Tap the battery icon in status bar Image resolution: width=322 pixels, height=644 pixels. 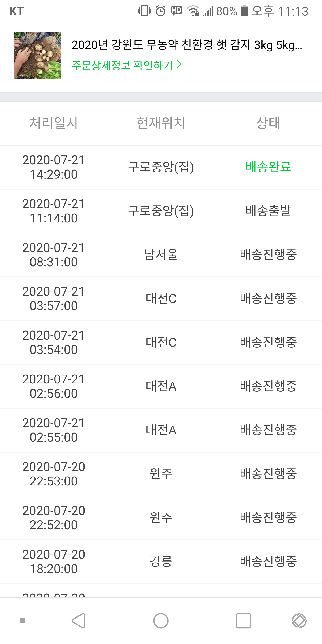[x=245, y=11]
